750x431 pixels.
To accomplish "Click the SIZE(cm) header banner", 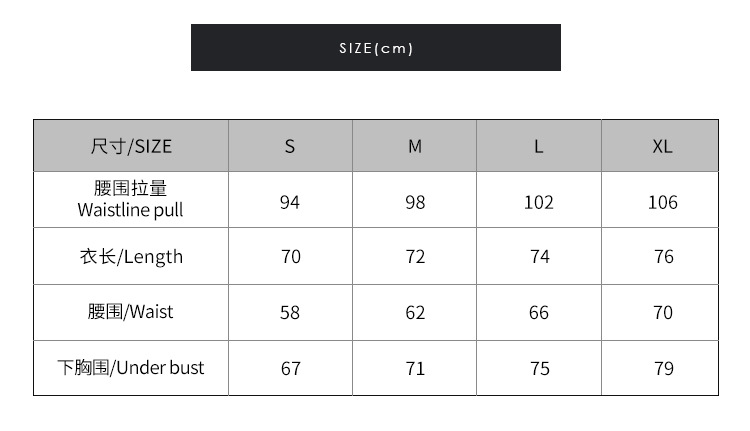I will click(375, 48).
